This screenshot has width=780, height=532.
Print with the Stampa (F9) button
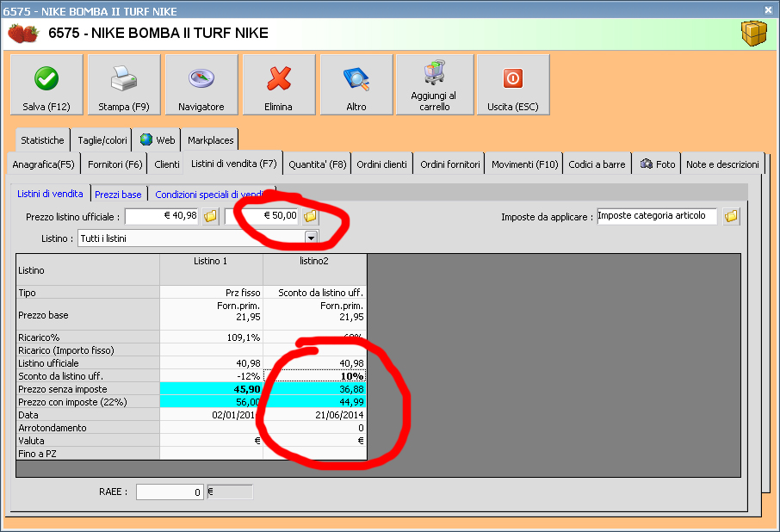124,84
